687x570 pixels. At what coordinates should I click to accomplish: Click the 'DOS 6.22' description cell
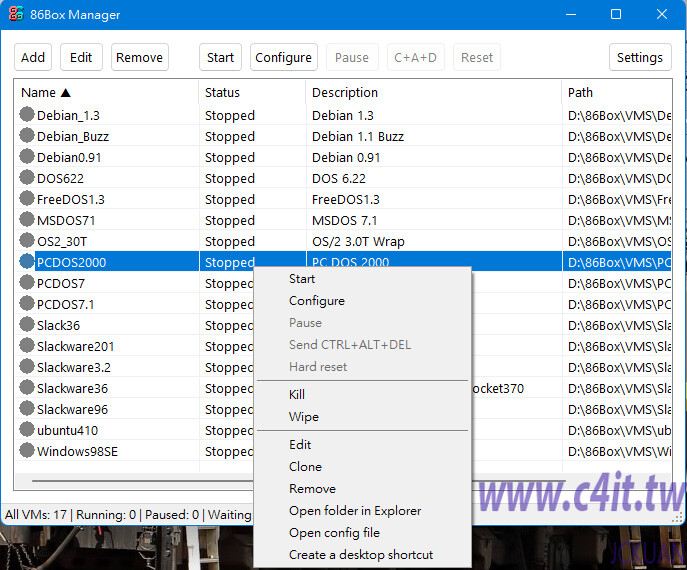pyautogui.click(x=338, y=179)
